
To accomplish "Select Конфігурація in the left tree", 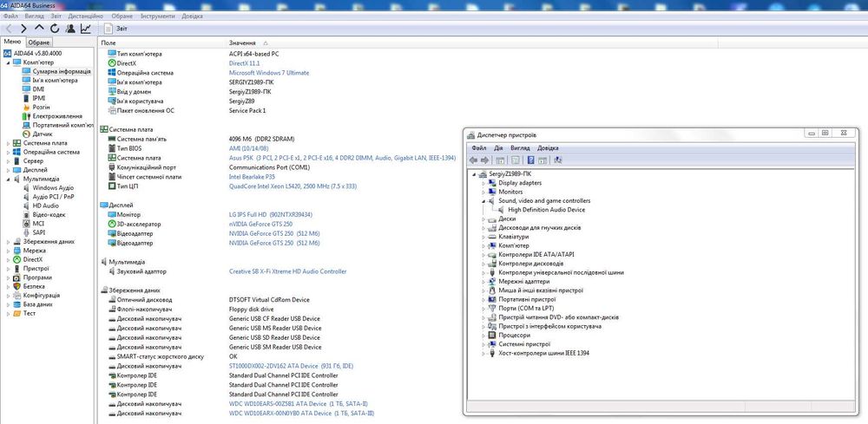I will coord(42,295).
